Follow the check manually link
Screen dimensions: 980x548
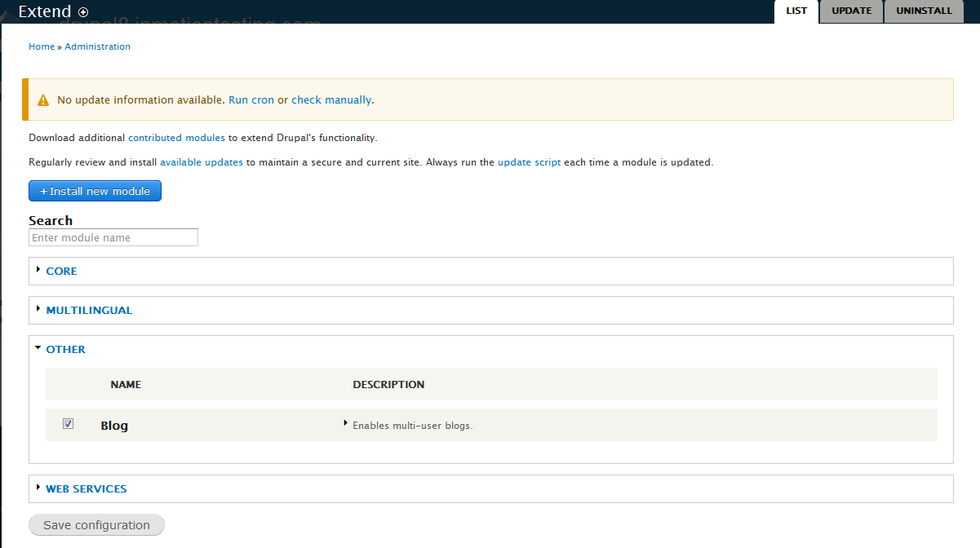(x=331, y=100)
